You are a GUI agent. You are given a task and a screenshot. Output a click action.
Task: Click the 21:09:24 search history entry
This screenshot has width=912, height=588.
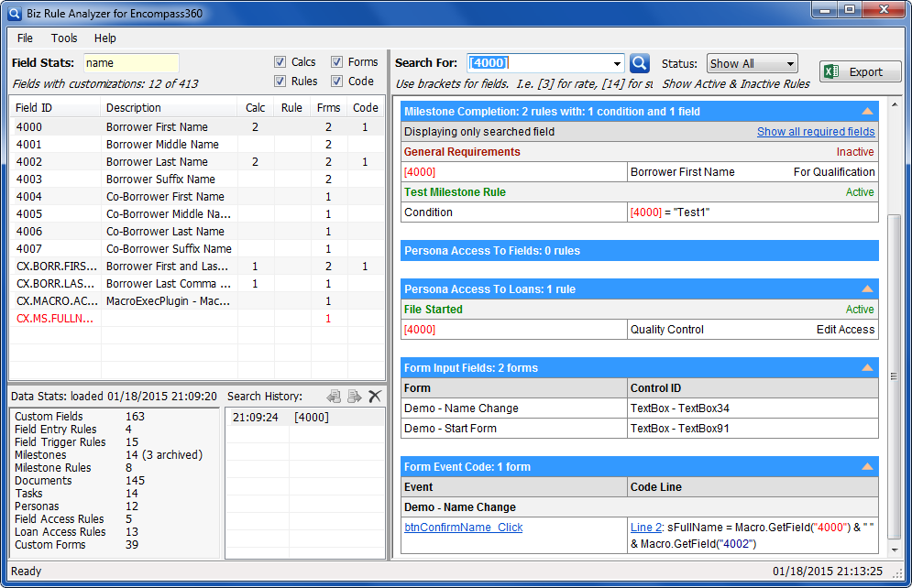pyautogui.click(x=305, y=417)
